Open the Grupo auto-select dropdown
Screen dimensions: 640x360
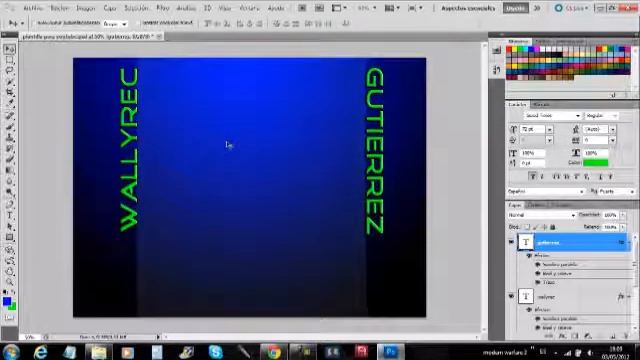pos(115,24)
